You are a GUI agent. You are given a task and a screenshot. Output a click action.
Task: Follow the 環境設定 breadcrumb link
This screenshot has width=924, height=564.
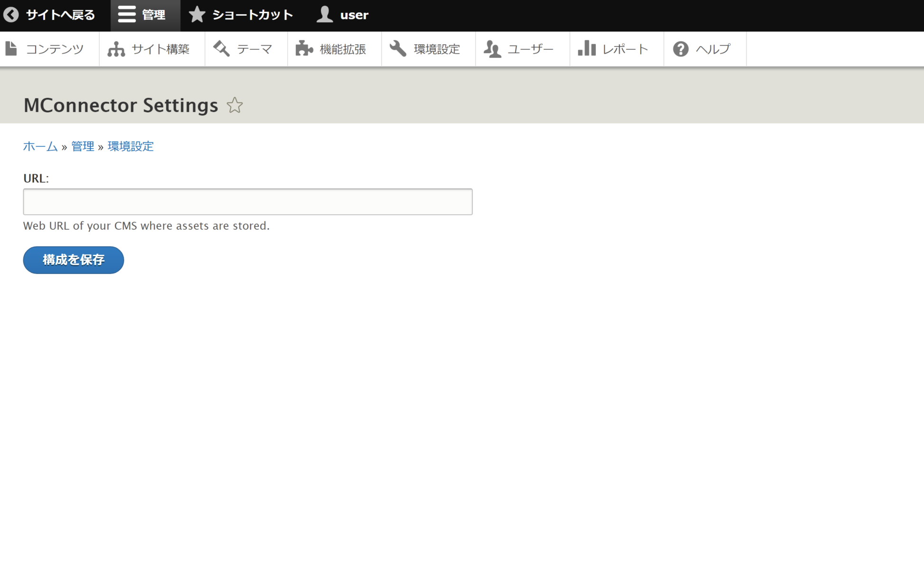pos(131,146)
